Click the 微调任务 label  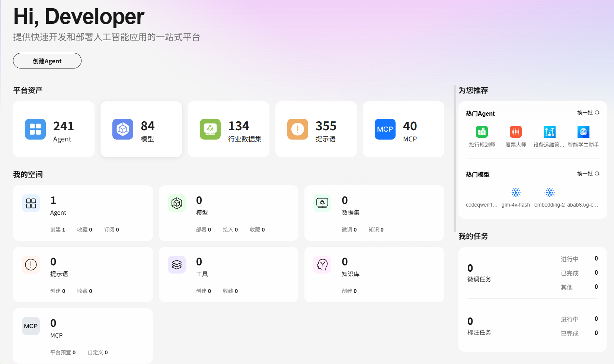coord(479,279)
